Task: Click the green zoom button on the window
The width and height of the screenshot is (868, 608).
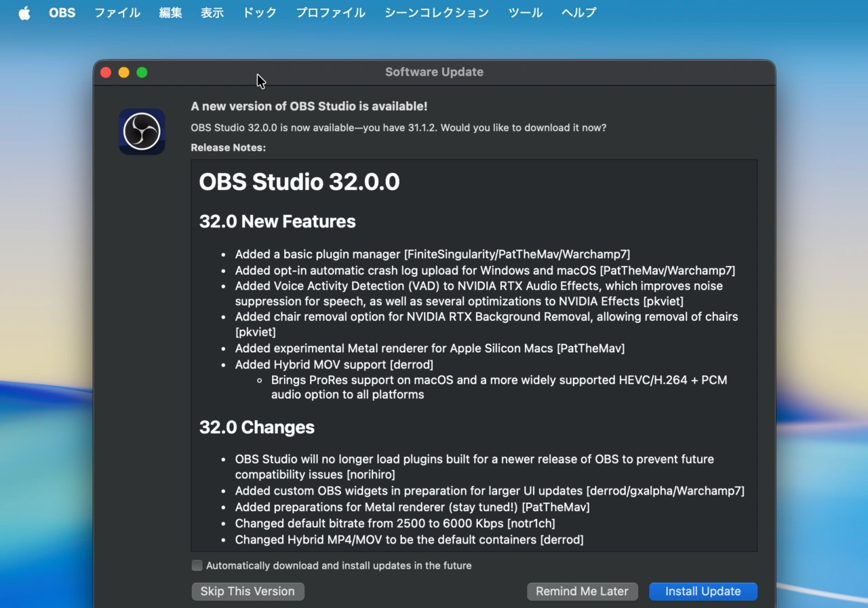Action: (x=142, y=72)
